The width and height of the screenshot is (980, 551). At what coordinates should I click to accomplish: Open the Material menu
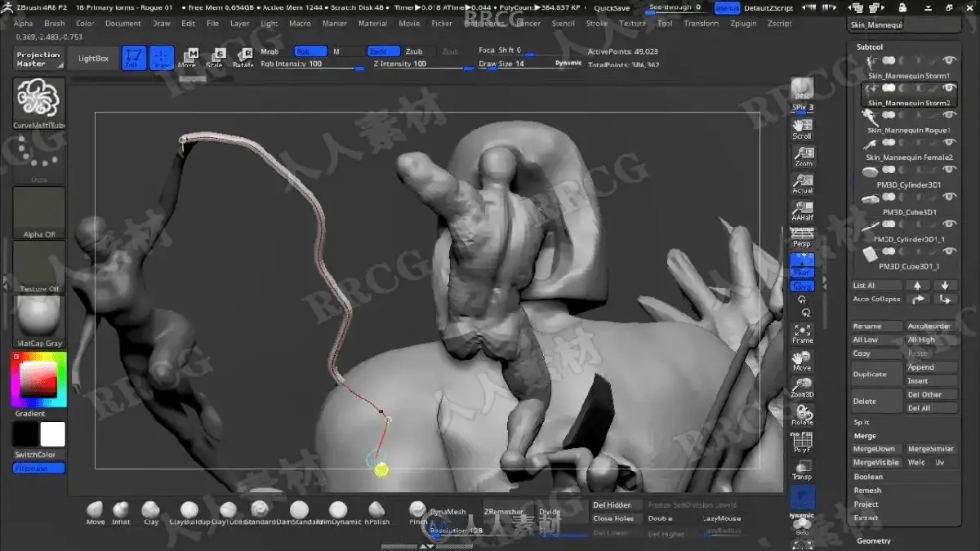coord(373,24)
